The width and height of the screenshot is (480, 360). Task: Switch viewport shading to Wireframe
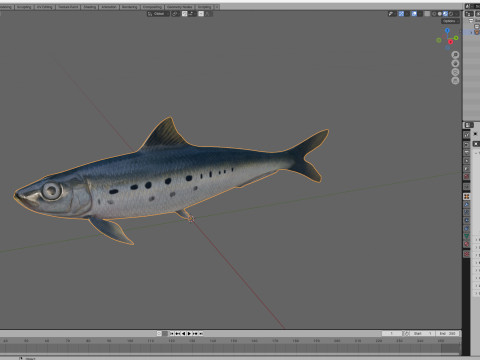pyautogui.click(x=434, y=14)
